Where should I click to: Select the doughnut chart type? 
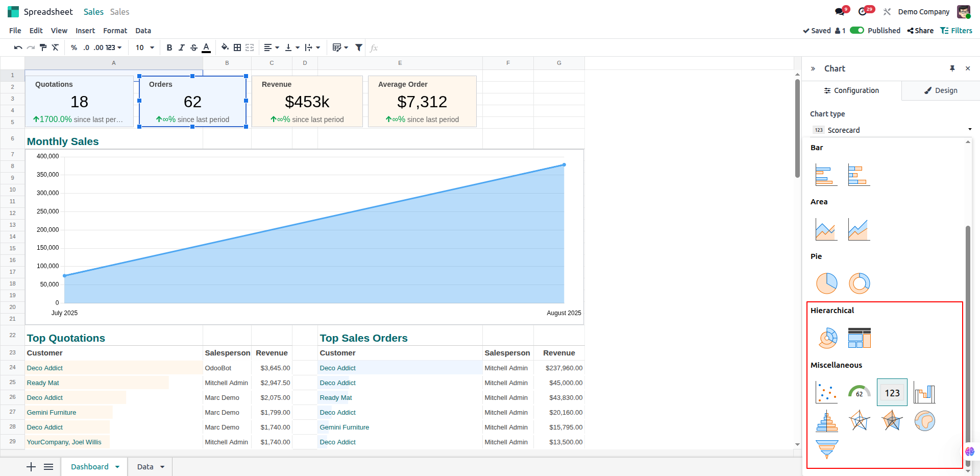(x=859, y=283)
